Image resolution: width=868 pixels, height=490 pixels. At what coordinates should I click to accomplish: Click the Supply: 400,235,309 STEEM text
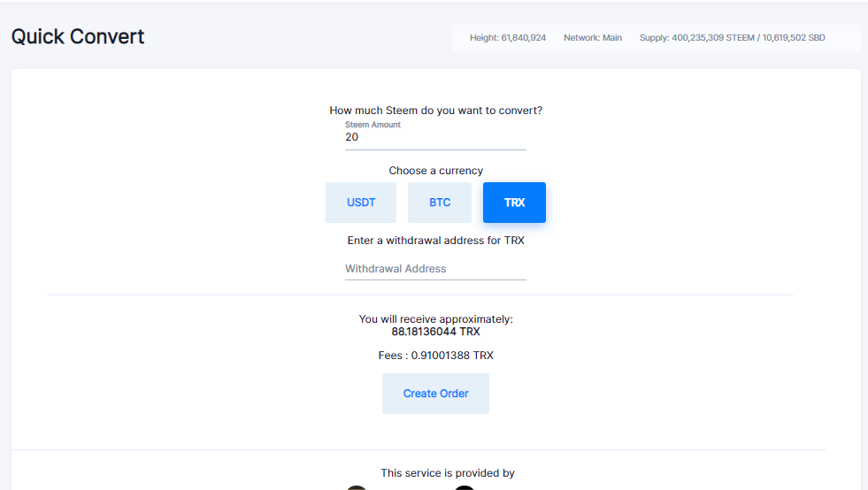pos(732,38)
